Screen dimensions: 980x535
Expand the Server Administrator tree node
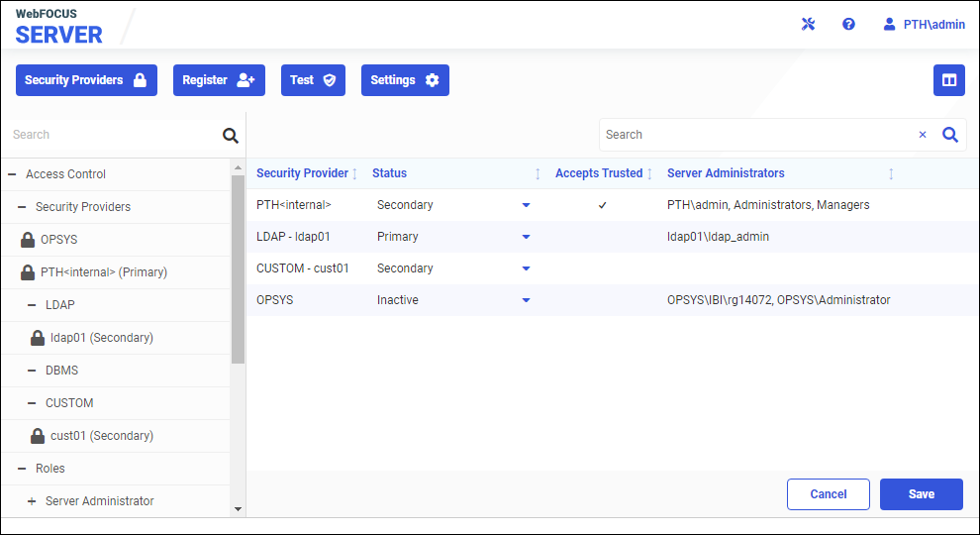pyautogui.click(x=32, y=501)
